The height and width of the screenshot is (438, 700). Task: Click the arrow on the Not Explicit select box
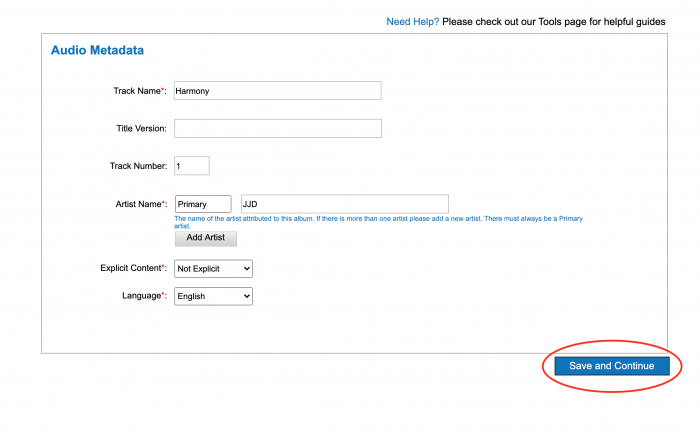coord(247,269)
